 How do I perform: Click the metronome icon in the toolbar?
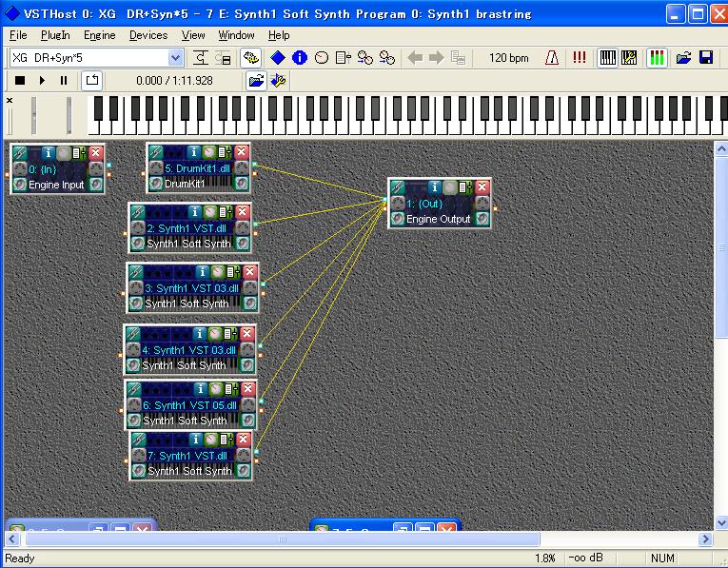(x=552, y=58)
